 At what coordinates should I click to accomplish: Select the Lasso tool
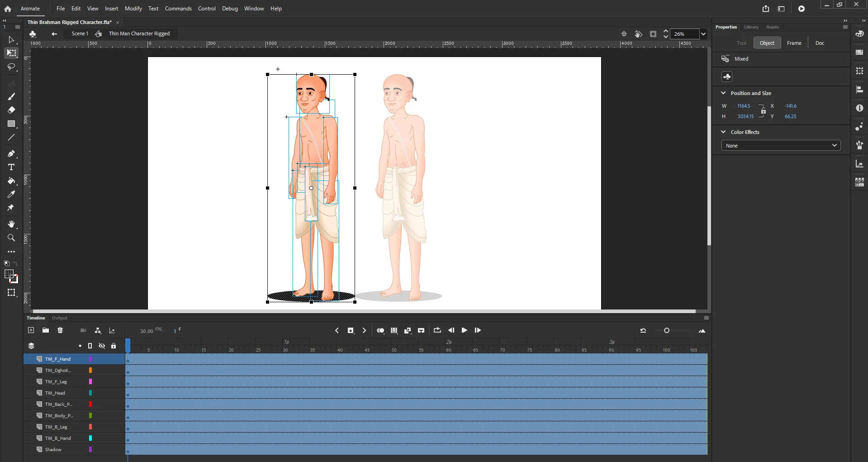(11, 67)
